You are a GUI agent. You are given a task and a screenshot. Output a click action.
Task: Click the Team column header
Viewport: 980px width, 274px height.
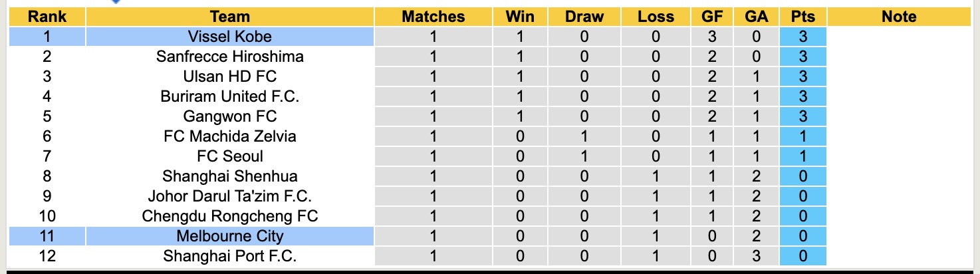click(x=230, y=17)
